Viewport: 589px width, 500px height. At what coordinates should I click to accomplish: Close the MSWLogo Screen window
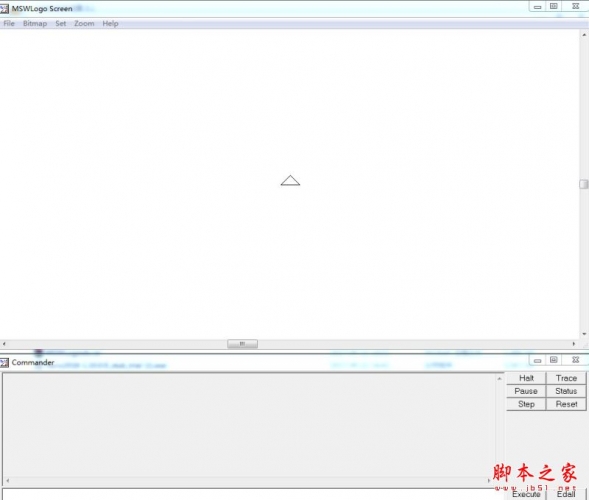(x=575, y=6)
